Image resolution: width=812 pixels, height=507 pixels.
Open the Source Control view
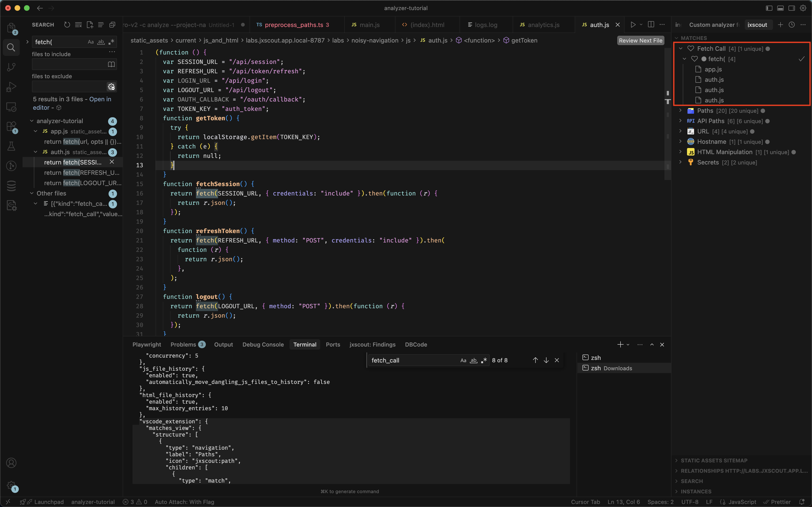[x=11, y=67]
